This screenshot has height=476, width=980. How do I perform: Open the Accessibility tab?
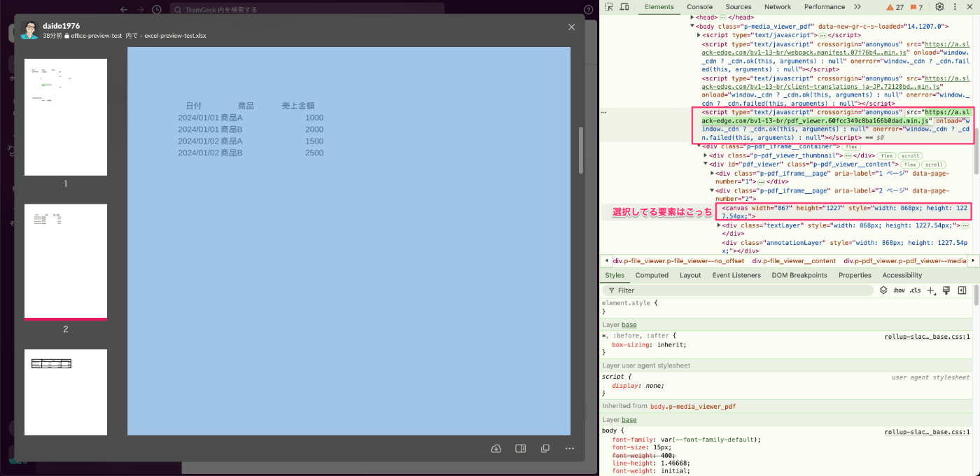pos(902,275)
